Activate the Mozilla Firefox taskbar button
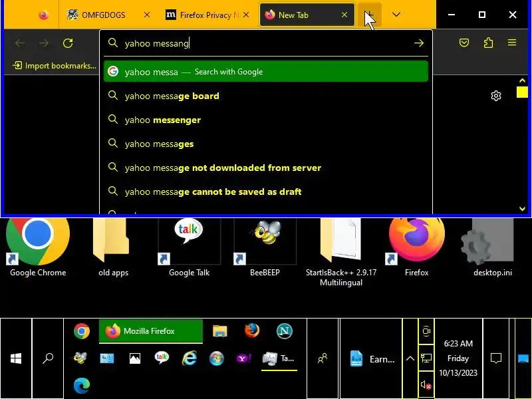The height and width of the screenshot is (399, 532). click(151, 331)
